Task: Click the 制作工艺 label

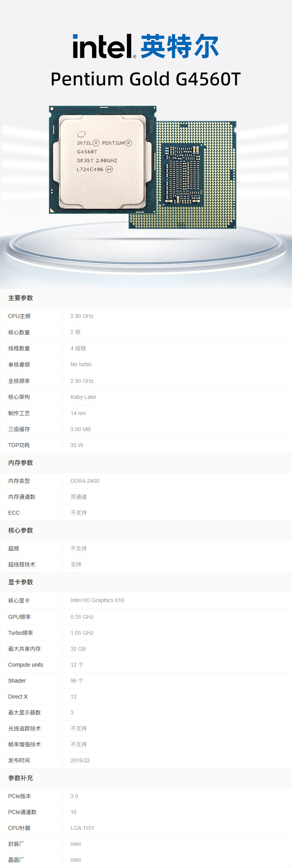Action: tap(19, 413)
